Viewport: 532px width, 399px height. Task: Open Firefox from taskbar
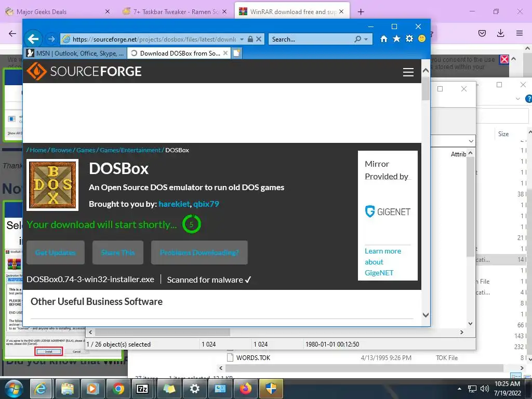click(245, 389)
